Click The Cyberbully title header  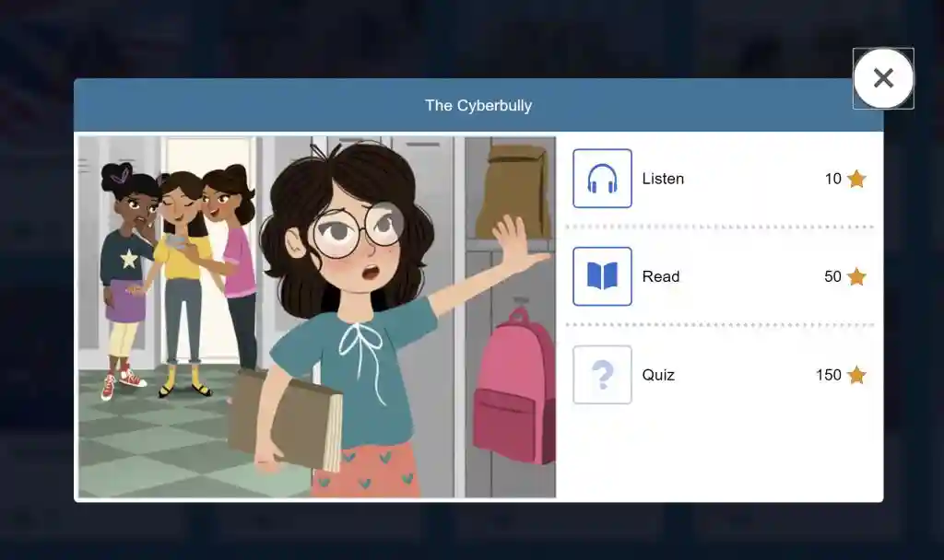click(478, 105)
